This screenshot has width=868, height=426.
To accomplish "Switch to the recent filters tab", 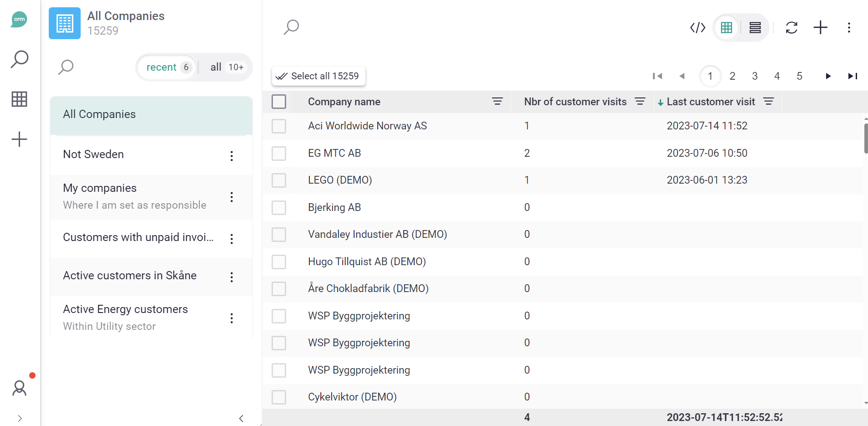I will coord(167,67).
